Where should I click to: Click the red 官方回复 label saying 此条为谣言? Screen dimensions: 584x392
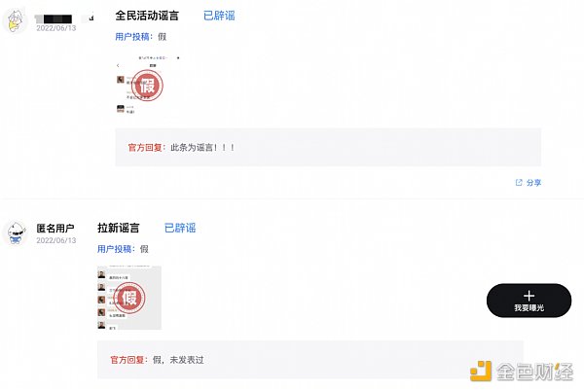tap(148, 147)
